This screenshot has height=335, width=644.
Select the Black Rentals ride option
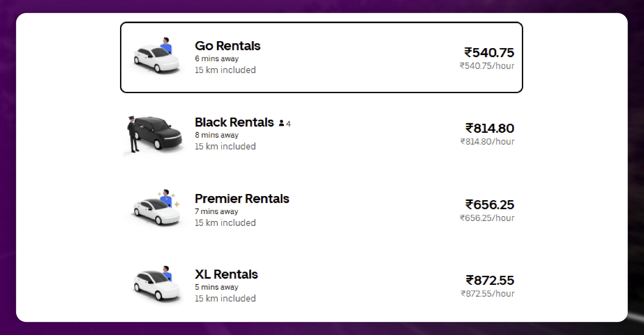(x=321, y=134)
